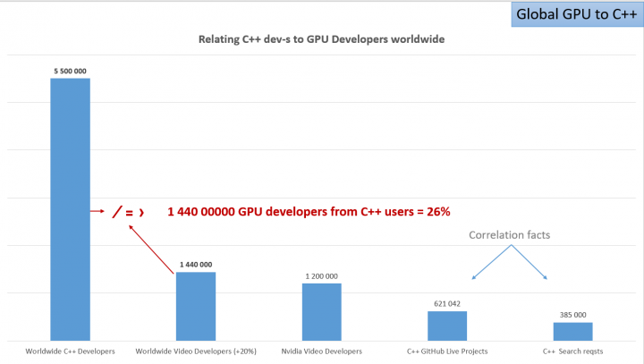Select the blue arrow pointing to GitHub bar
Image resolution: width=644 pixels, height=364 pixels.
tap(492, 262)
